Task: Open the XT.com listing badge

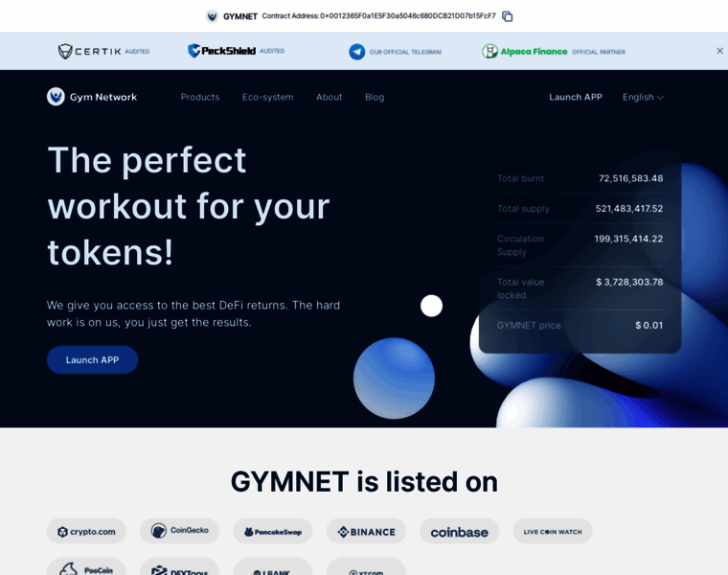Action: pos(366,566)
